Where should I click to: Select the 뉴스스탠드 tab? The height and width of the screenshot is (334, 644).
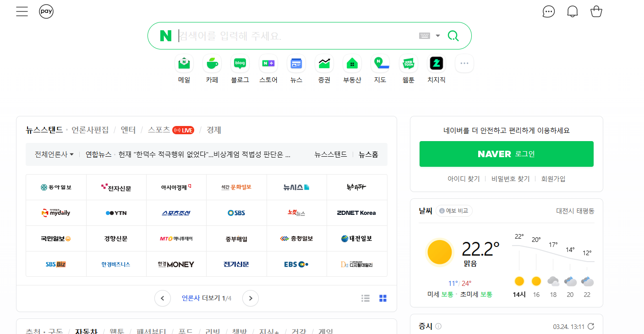point(44,130)
